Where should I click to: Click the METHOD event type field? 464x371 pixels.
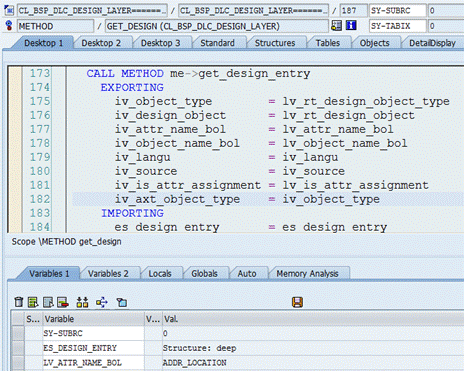pyautogui.click(x=55, y=26)
